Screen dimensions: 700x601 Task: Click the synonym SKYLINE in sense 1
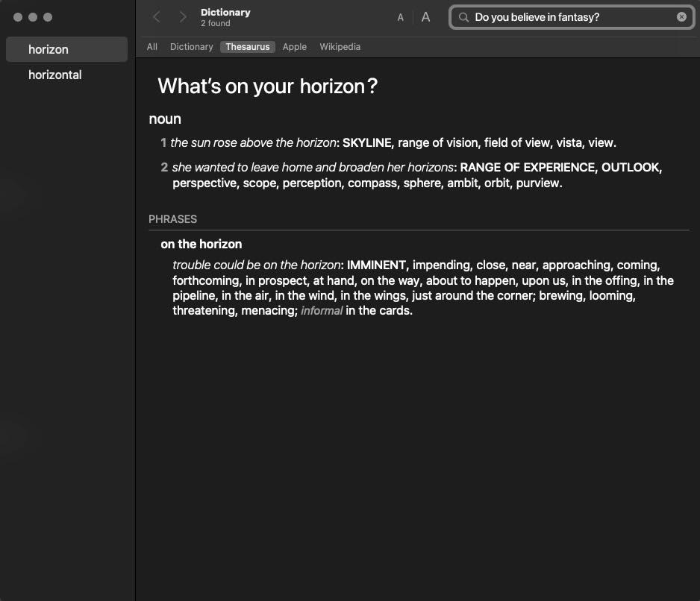point(366,143)
